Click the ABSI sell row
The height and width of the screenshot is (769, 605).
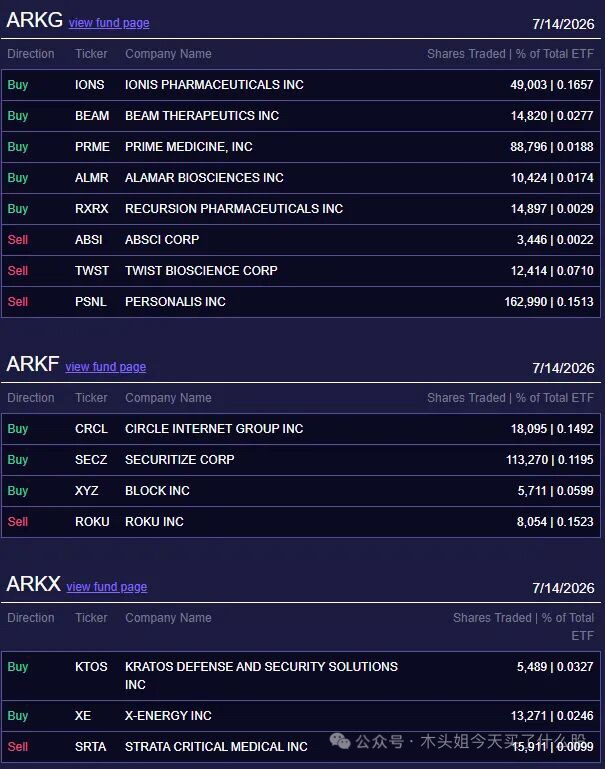click(x=301, y=240)
